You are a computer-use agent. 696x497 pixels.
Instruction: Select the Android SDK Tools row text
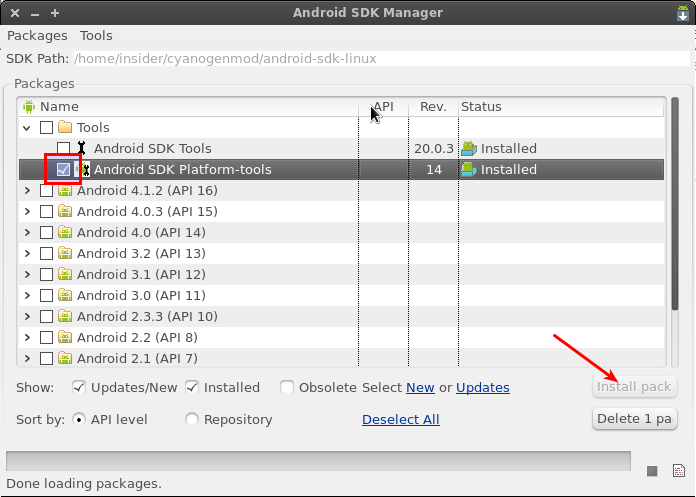pyautogui.click(x=153, y=148)
